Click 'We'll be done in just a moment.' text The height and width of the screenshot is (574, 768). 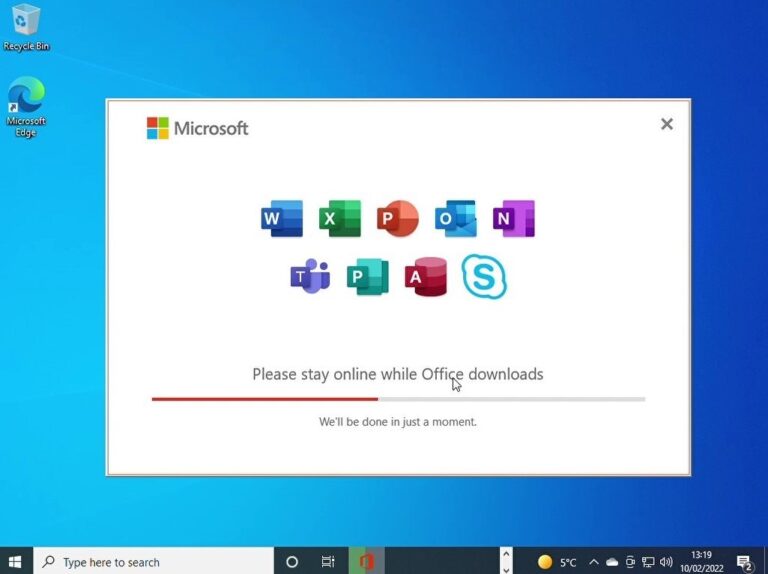coord(398,422)
